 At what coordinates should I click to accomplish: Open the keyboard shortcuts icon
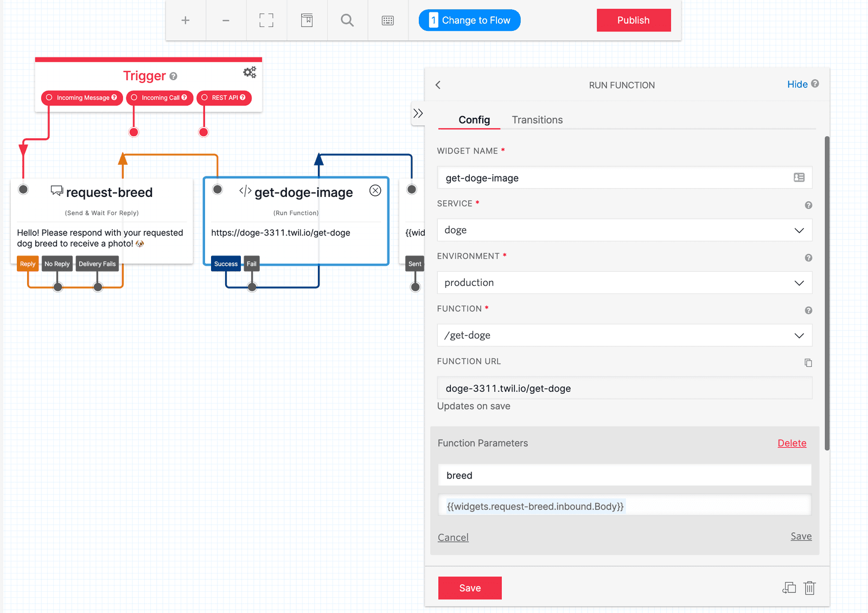387,20
